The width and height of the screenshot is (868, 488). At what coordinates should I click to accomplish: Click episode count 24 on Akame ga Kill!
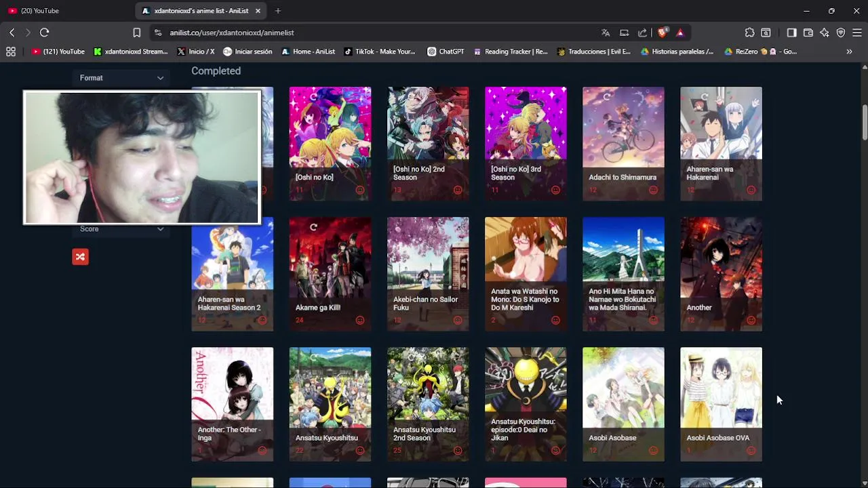tap(299, 320)
